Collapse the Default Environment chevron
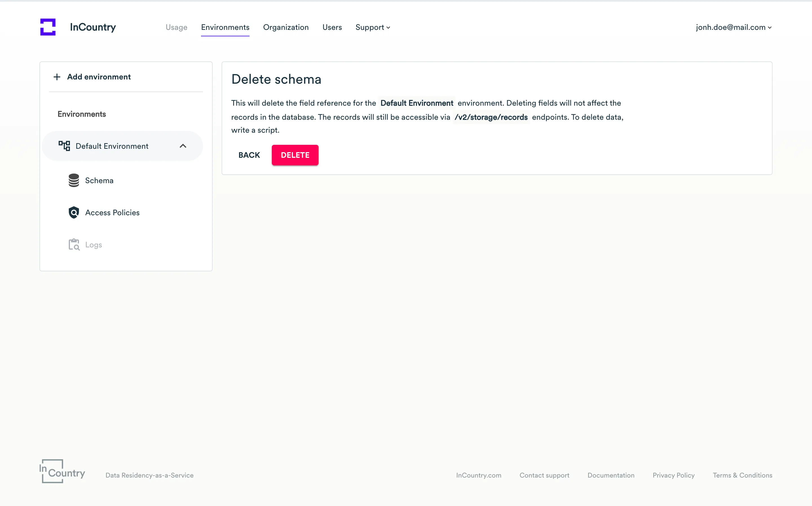Viewport: 812px width, 506px height. click(x=183, y=146)
